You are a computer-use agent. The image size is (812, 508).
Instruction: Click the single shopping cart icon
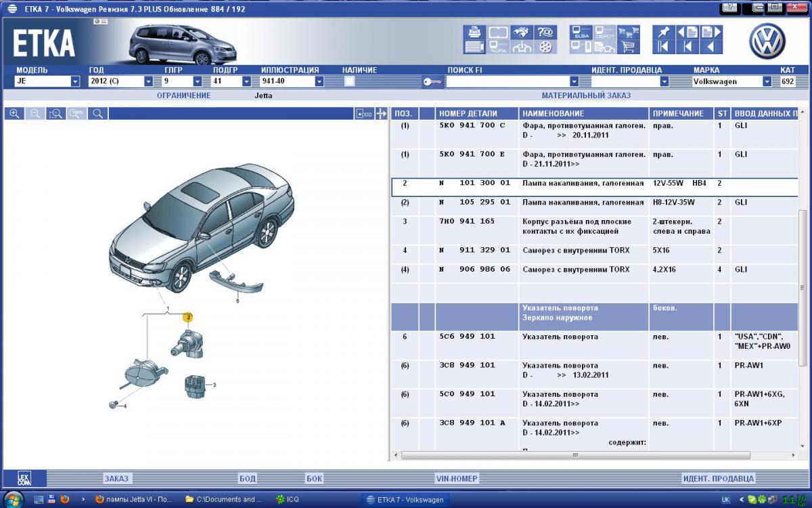629,47
